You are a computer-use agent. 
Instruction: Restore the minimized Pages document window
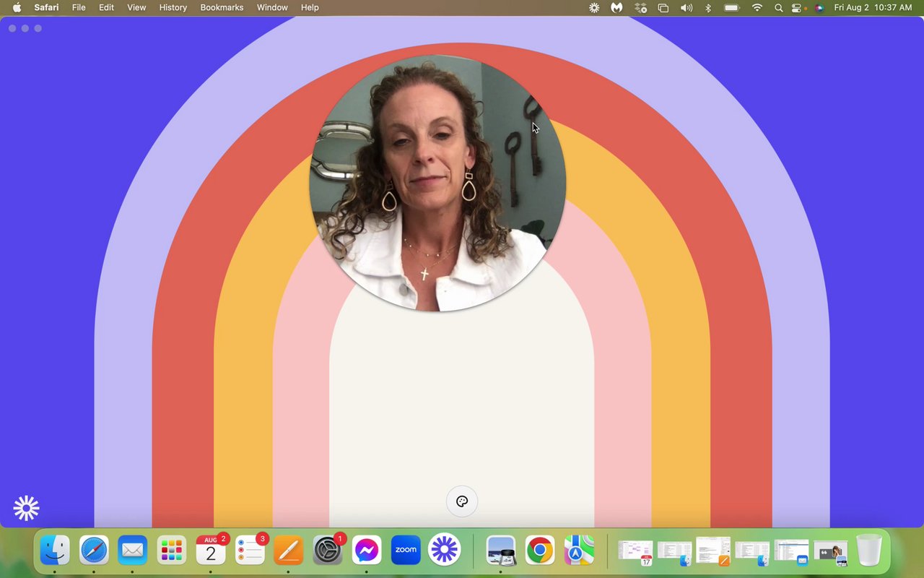713,551
